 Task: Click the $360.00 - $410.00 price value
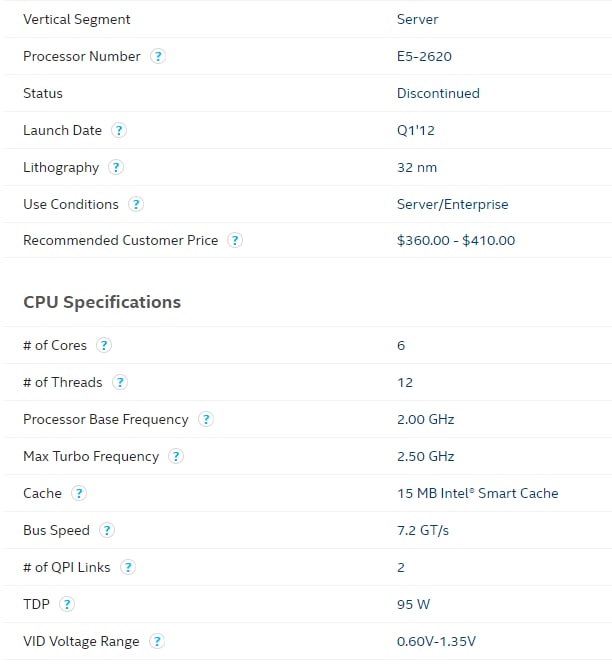(456, 240)
